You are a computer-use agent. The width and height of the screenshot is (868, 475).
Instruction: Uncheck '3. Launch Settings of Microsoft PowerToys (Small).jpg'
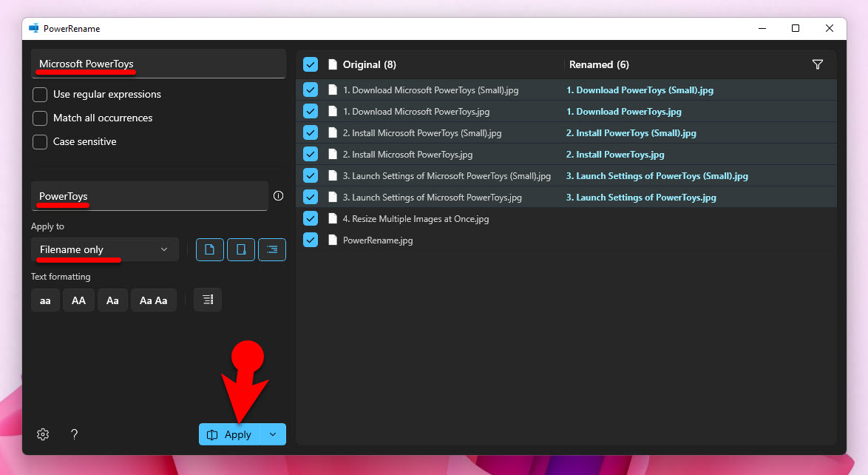[x=311, y=175]
